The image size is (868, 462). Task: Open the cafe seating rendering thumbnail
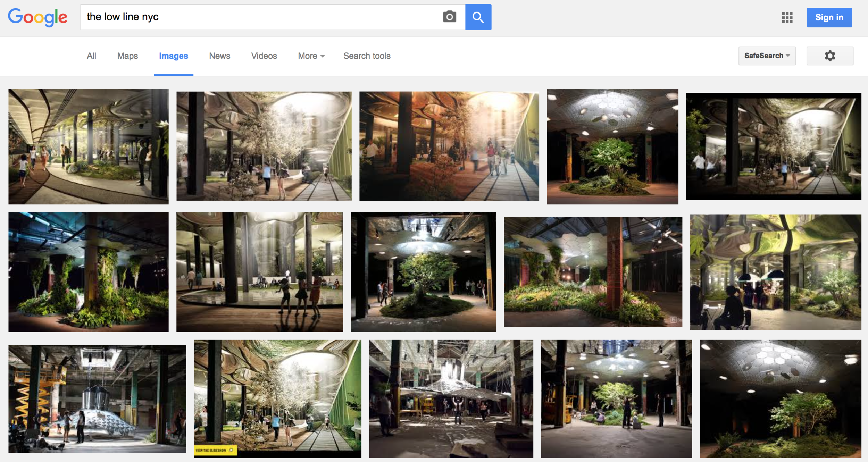[x=776, y=272]
